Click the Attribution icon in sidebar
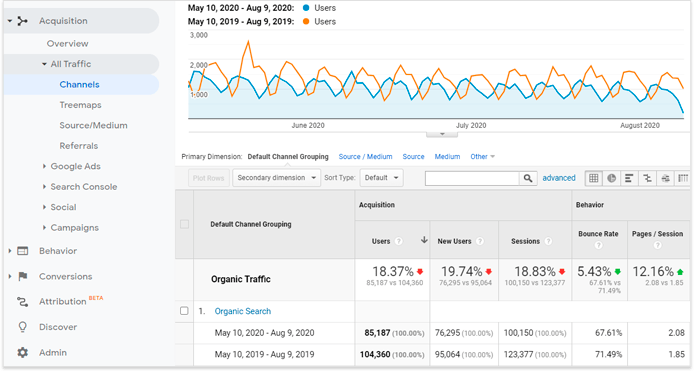The height and width of the screenshot is (371, 694). click(23, 302)
